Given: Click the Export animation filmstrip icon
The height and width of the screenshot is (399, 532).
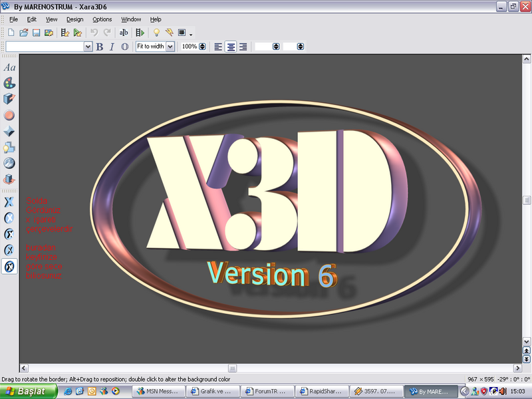Looking at the screenshot, I should (65, 33).
